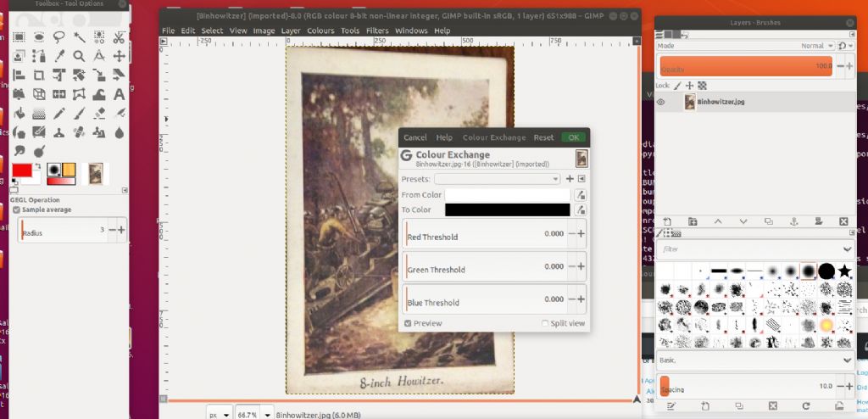Pick From Color from image with eyedropper
The width and height of the screenshot is (868, 419).
(580, 194)
